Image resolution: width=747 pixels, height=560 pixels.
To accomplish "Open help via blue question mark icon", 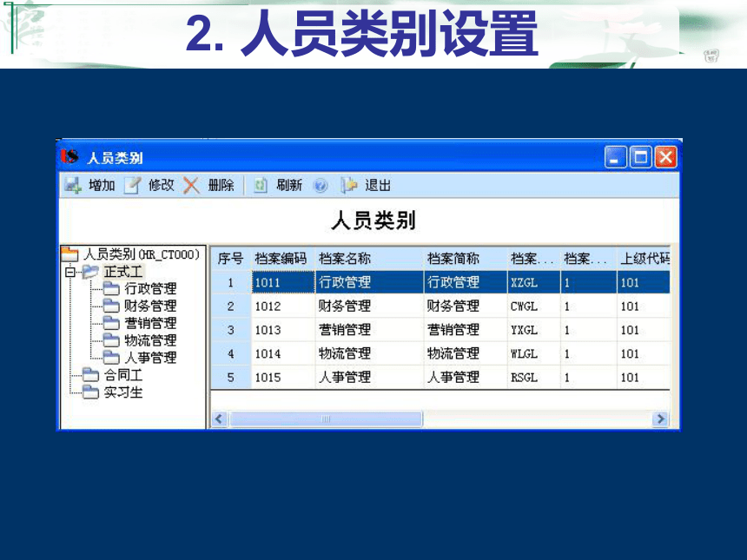I will point(321,185).
